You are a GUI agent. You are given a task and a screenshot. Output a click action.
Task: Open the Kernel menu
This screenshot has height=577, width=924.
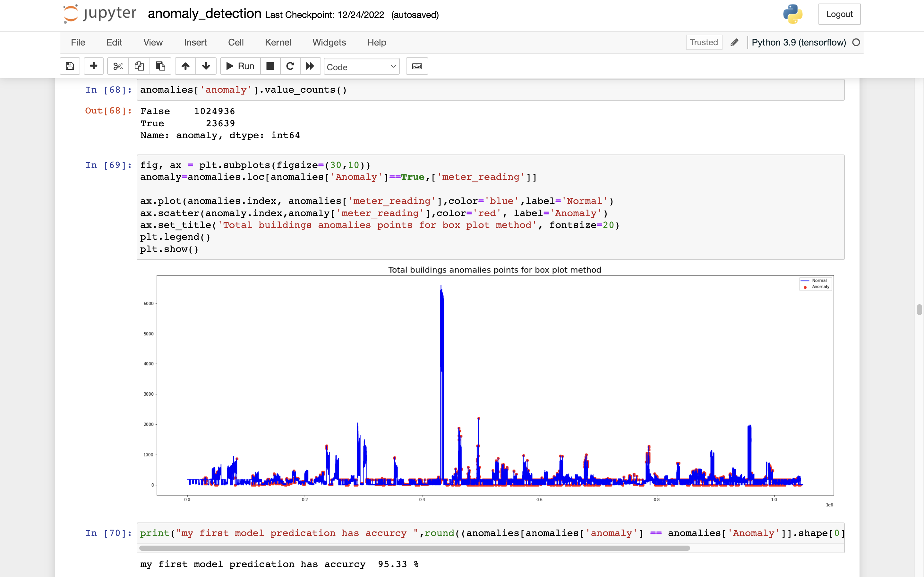pos(278,42)
